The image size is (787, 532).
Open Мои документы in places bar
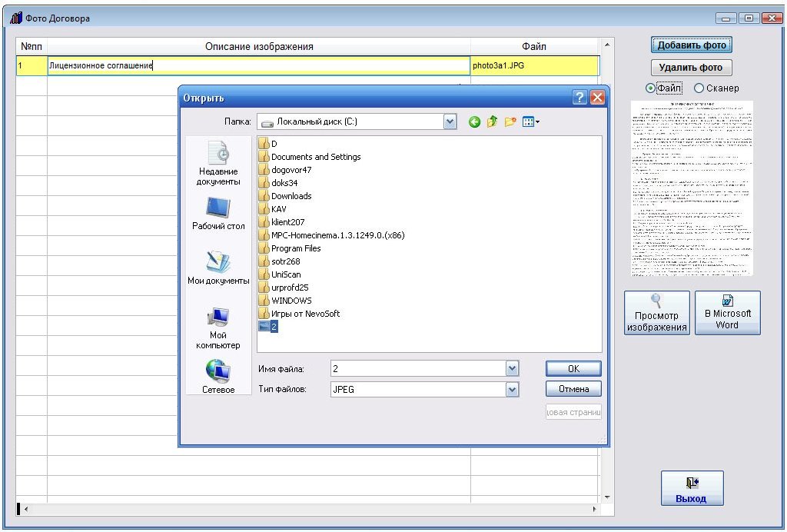[x=218, y=268]
